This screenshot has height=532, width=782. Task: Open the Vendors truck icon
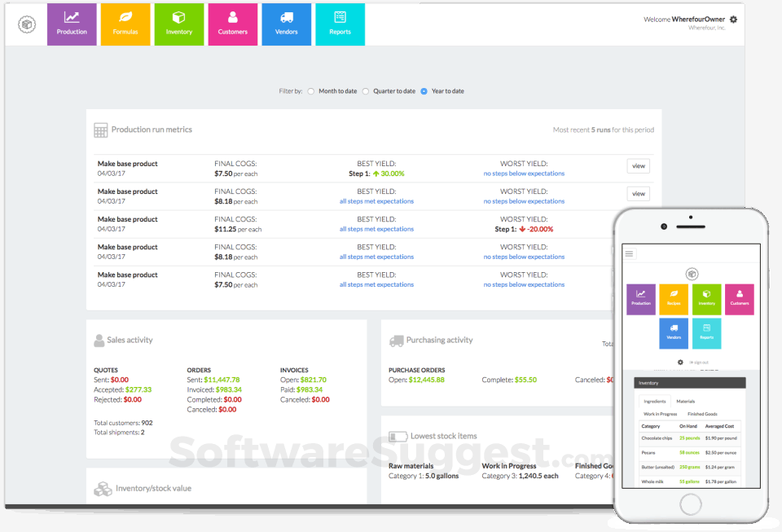click(x=287, y=24)
